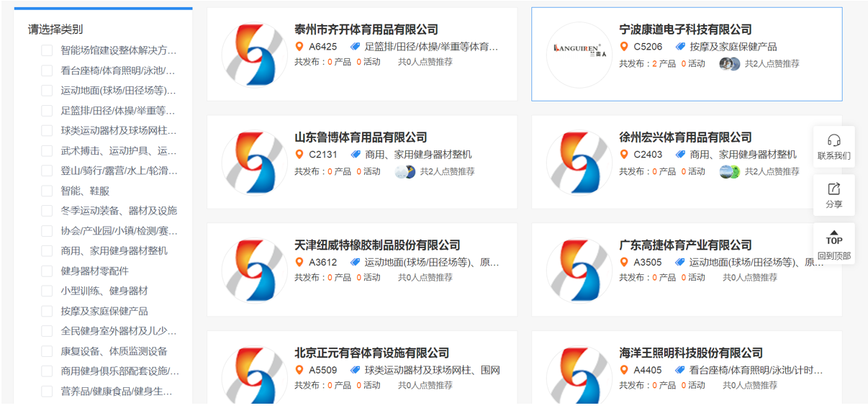Click the tag icon in 山东鲁博 card
The image size is (868, 408).
tap(355, 155)
